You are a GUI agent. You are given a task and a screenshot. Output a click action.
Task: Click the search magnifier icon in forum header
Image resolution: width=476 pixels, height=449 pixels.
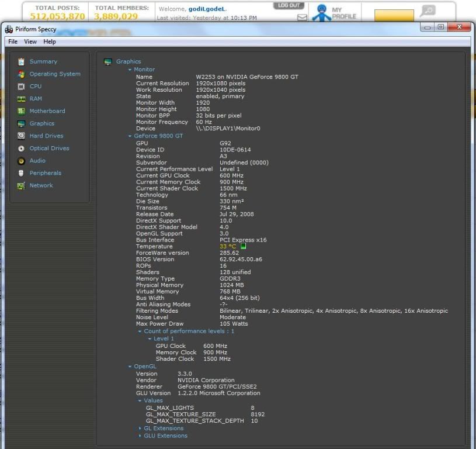[428, 11]
